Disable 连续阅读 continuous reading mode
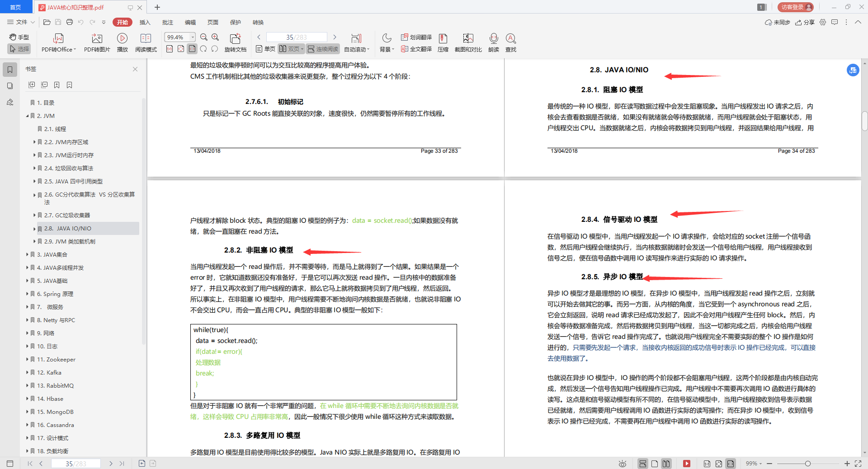The width and height of the screenshot is (868, 469). click(x=322, y=49)
